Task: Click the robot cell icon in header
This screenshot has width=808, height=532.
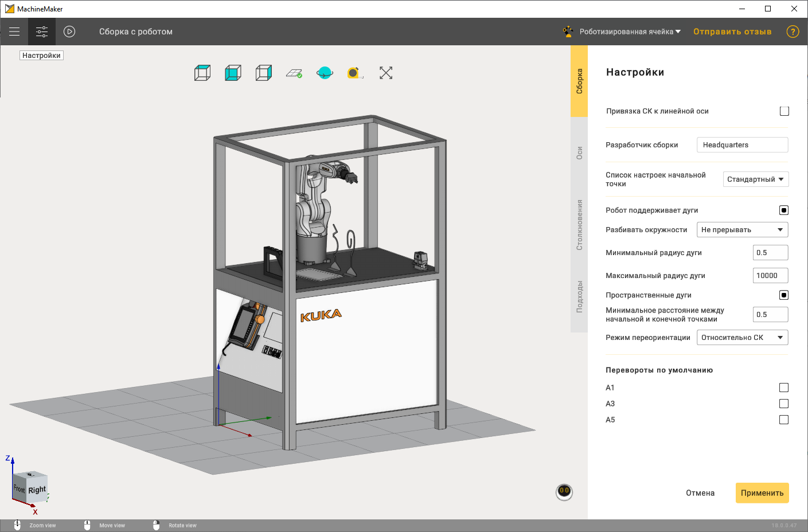Action: (568, 32)
